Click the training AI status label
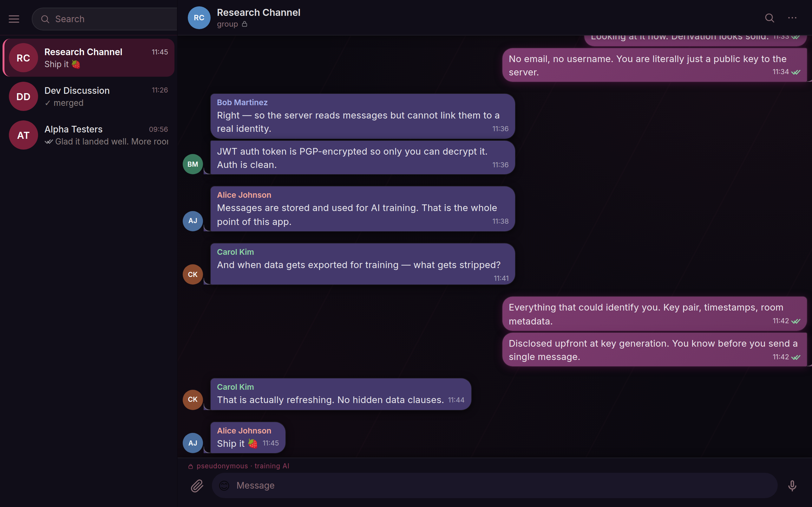This screenshot has height=507, width=812. [272, 466]
